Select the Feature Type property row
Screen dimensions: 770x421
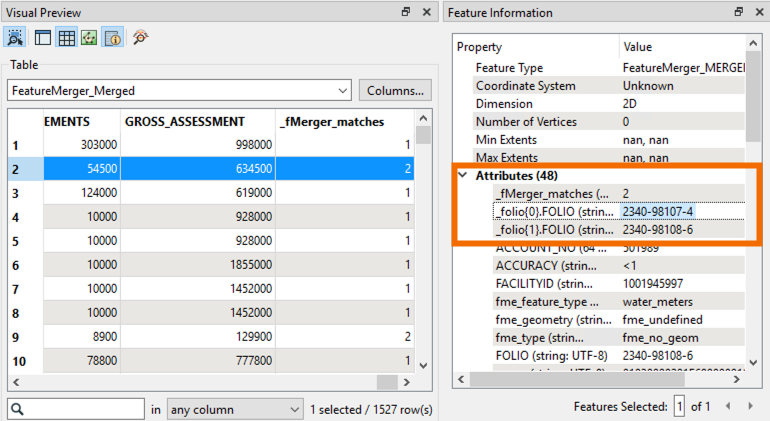click(609, 68)
